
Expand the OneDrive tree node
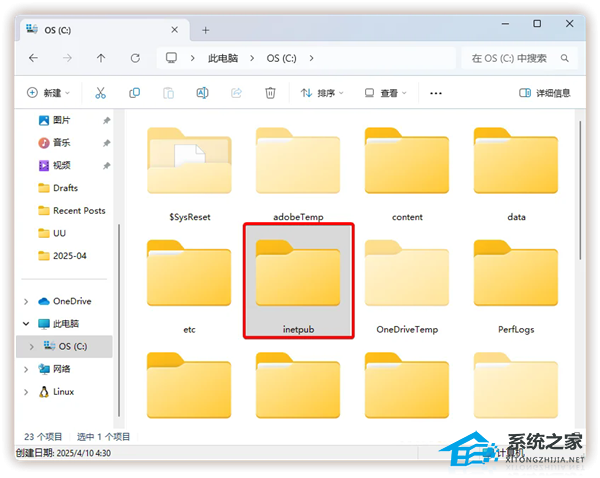coord(26,302)
